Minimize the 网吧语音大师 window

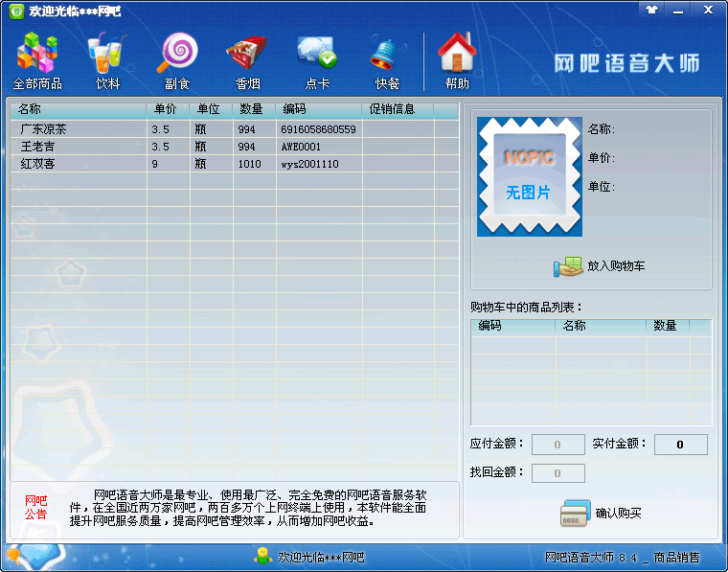click(x=680, y=10)
